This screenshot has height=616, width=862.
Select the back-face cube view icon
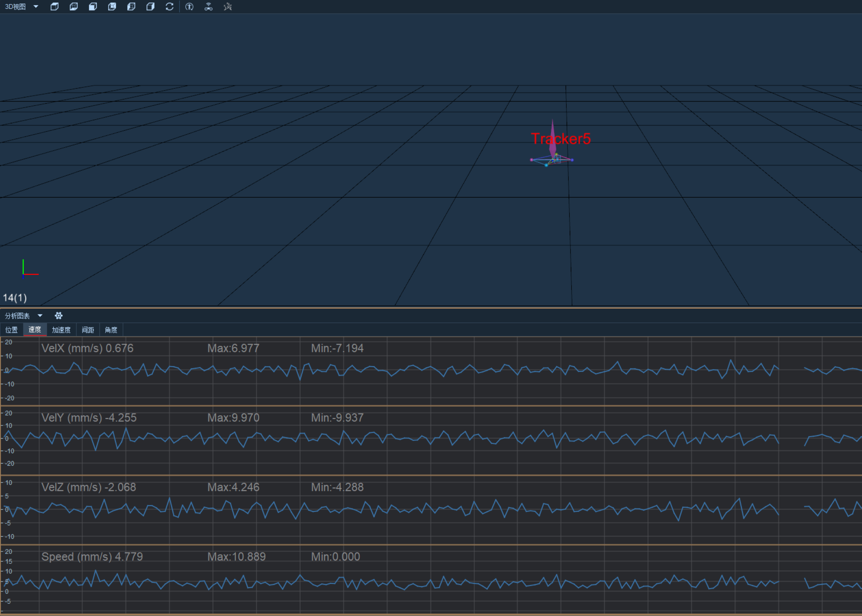click(x=112, y=7)
